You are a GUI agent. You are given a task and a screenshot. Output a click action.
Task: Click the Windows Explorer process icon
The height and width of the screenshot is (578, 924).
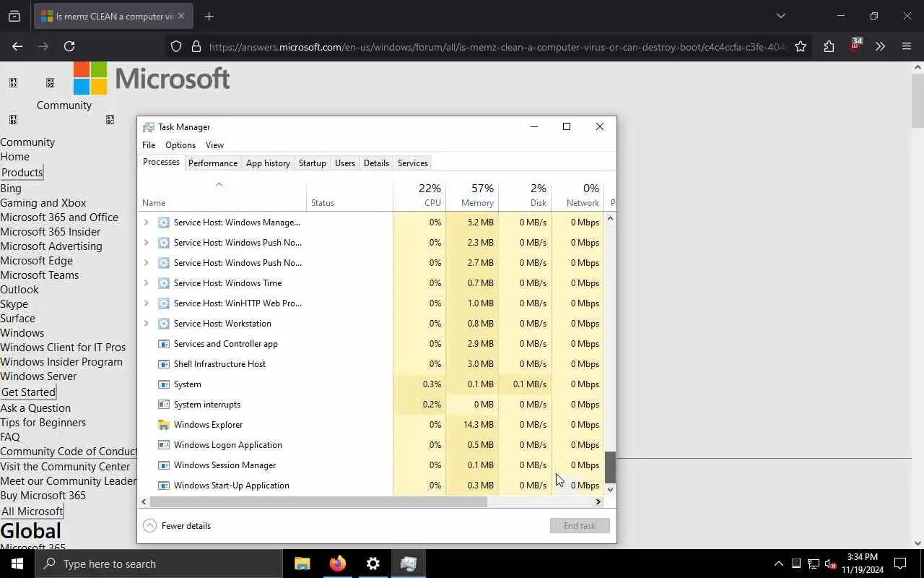pyautogui.click(x=164, y=425)
